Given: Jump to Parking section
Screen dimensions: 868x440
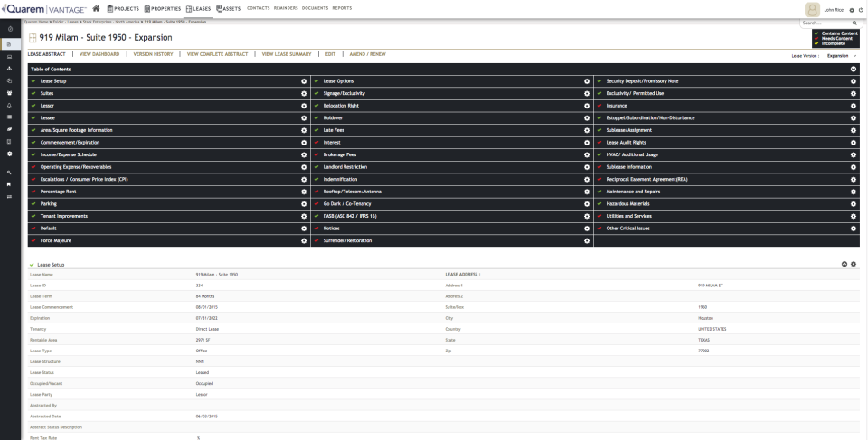Looking at the screenshot, I should pos(49,203).
